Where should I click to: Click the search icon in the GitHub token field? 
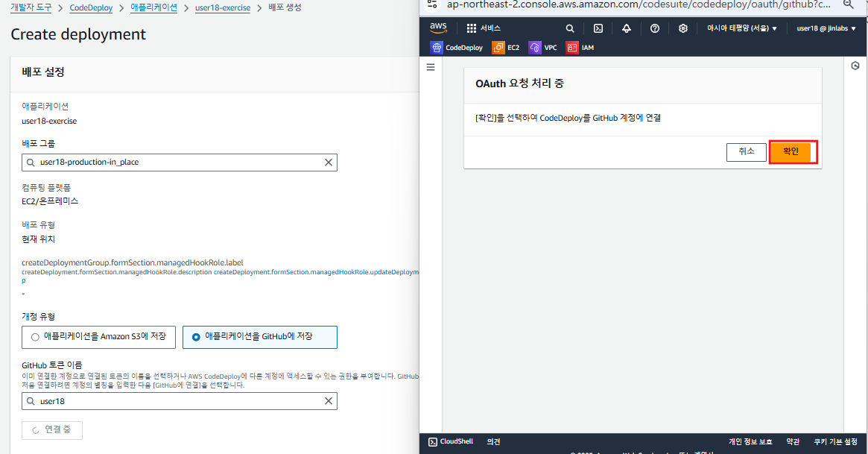tap(31, 401)
